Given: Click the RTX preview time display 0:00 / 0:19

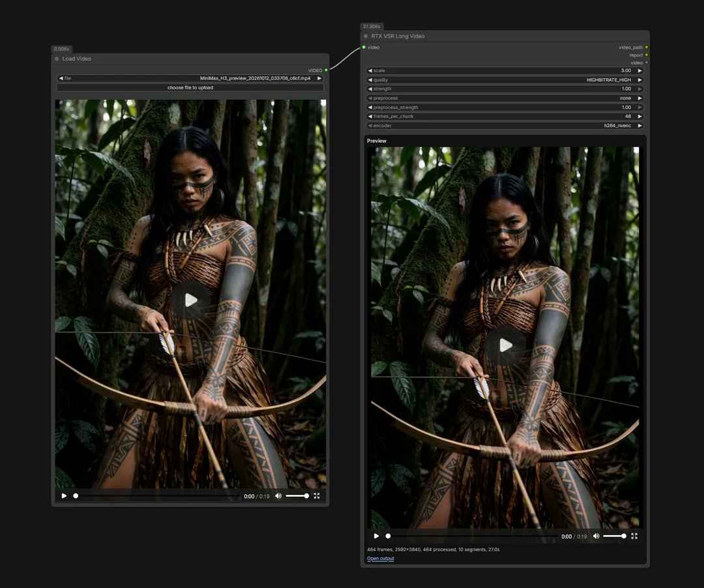Looking at the screenshot, I should point(574,537).
